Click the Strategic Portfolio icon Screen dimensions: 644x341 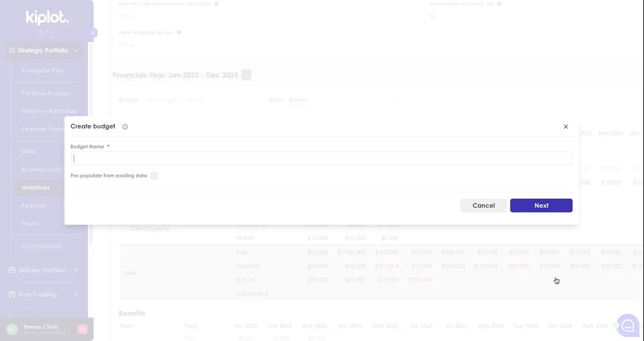[12, 50]
